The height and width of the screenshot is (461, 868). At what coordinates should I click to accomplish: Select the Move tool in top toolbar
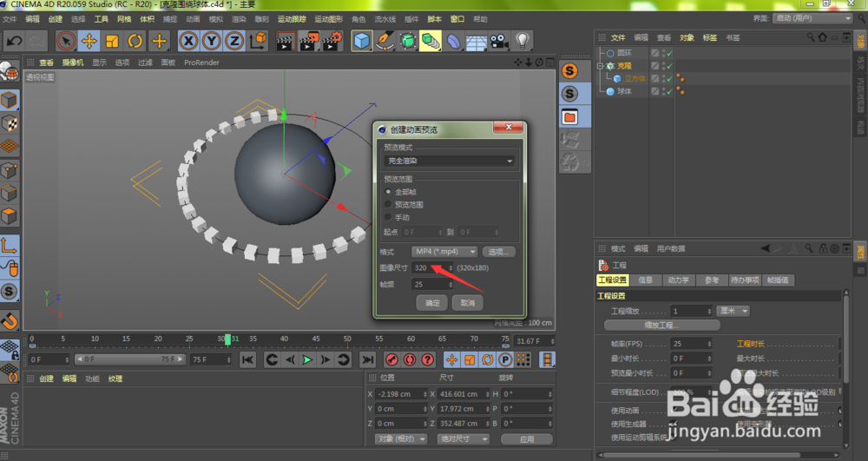click(x=89, y=41)
